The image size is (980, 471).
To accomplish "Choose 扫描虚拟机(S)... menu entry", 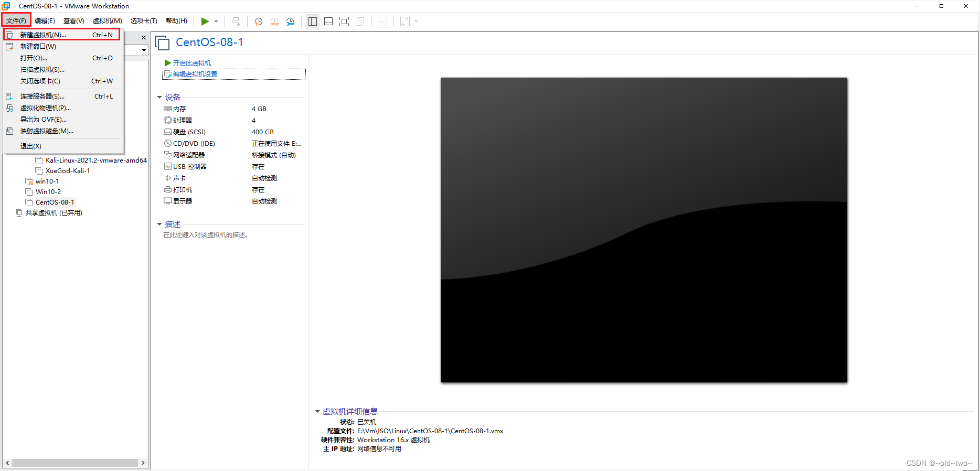I will click(x=63, y=69).
